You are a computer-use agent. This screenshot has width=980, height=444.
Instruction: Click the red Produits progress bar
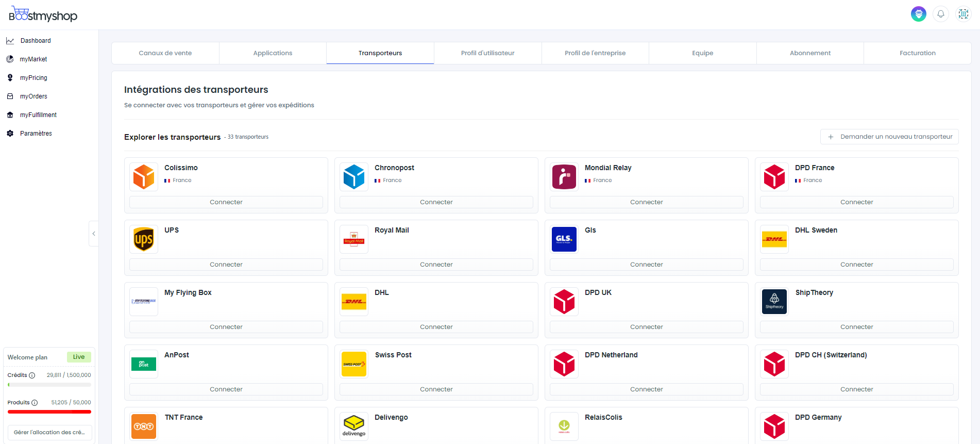pyautogui.click(x=49, y=412)
